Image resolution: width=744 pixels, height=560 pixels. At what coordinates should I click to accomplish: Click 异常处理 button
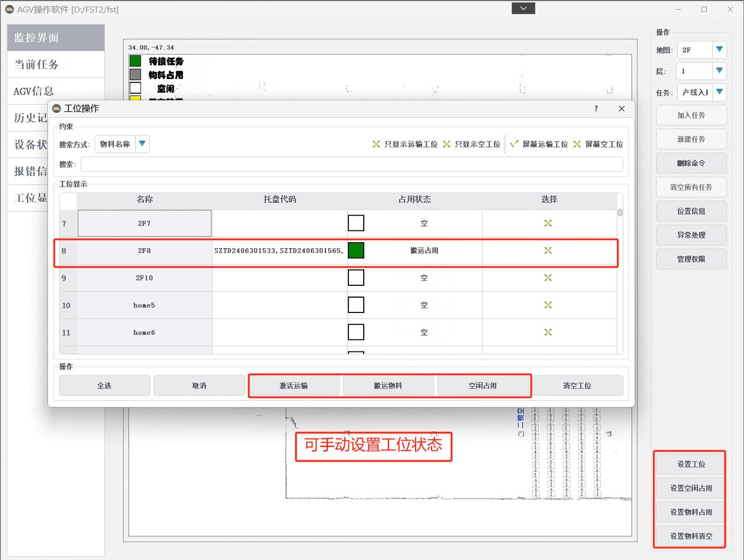point(692,235)
